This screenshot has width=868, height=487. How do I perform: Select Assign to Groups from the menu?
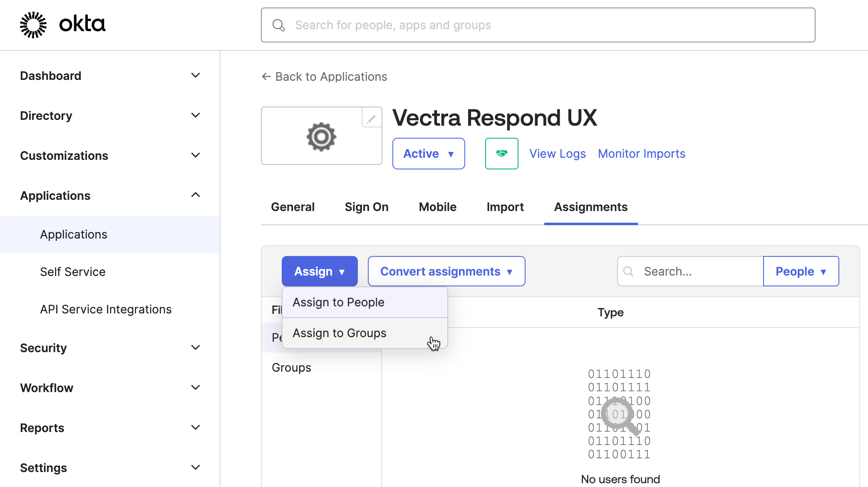[x=339, y=333]
